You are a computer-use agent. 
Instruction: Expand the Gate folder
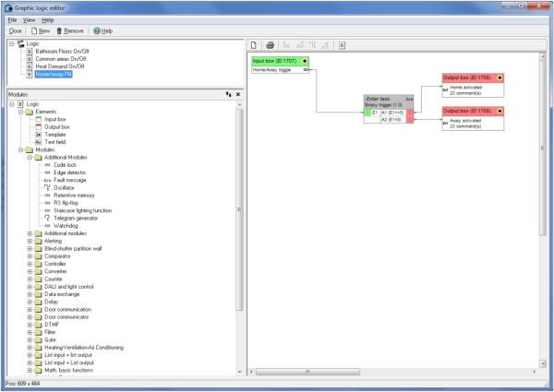(x=30, y=340)
